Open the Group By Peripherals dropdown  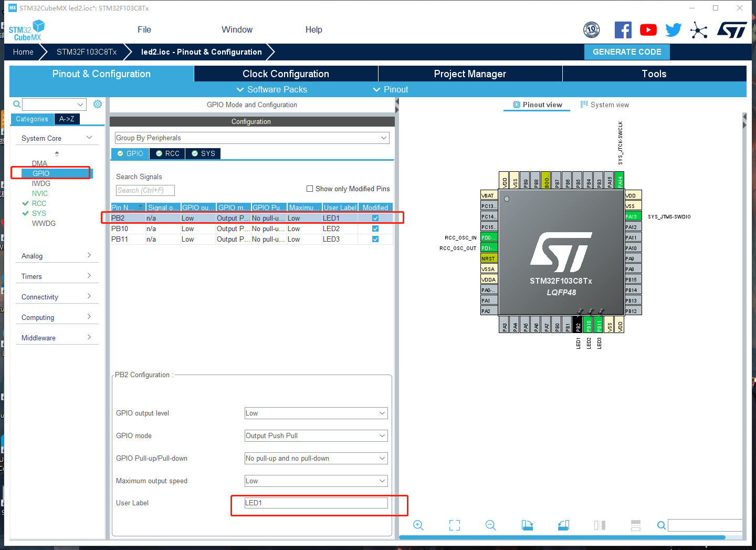(252, 138)
